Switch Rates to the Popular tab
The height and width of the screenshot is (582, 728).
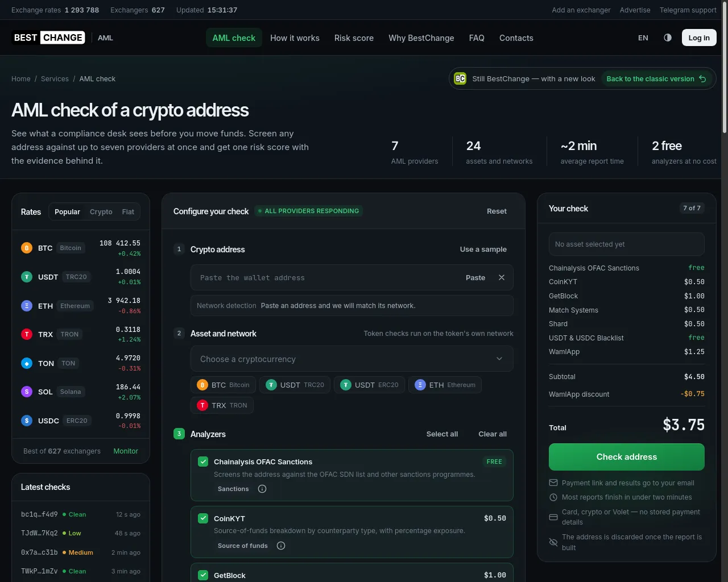[x=67, y=211]
